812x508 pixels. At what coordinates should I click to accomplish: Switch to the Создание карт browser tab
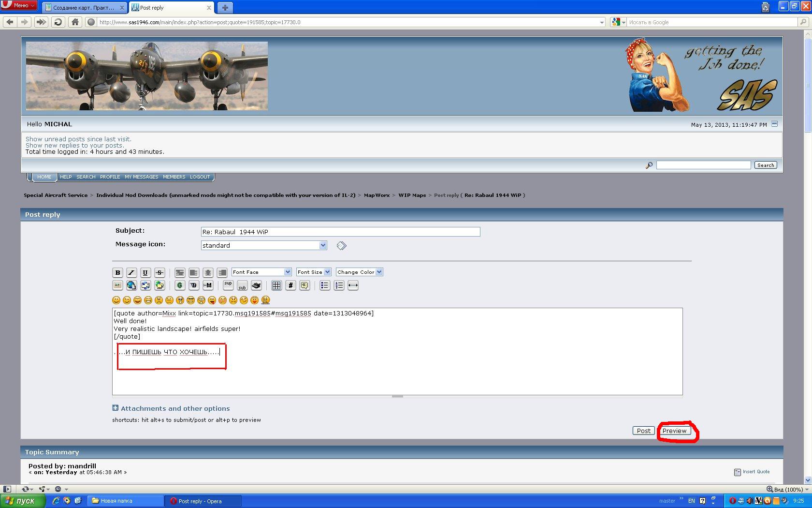pos(84,7)
